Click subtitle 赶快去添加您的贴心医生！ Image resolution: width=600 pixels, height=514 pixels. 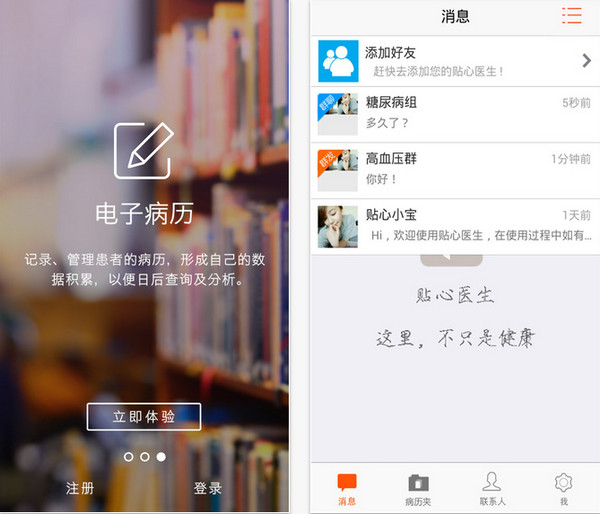click(x=439, y=71)
